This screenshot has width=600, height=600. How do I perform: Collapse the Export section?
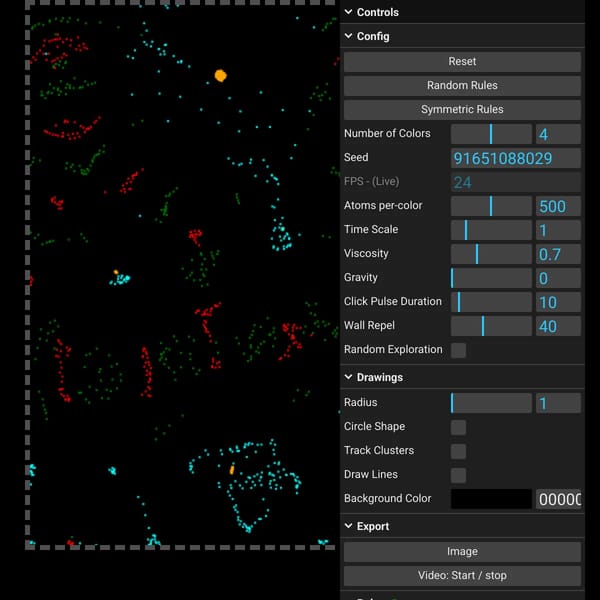[462, 526]
